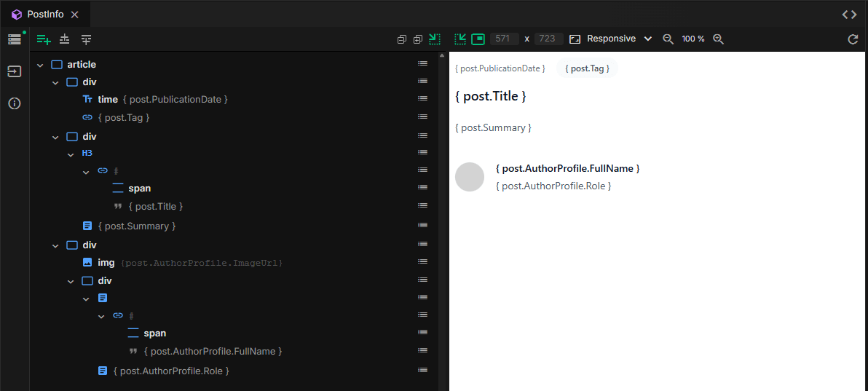Collapse all tree nodes icon

pos(402,39)
